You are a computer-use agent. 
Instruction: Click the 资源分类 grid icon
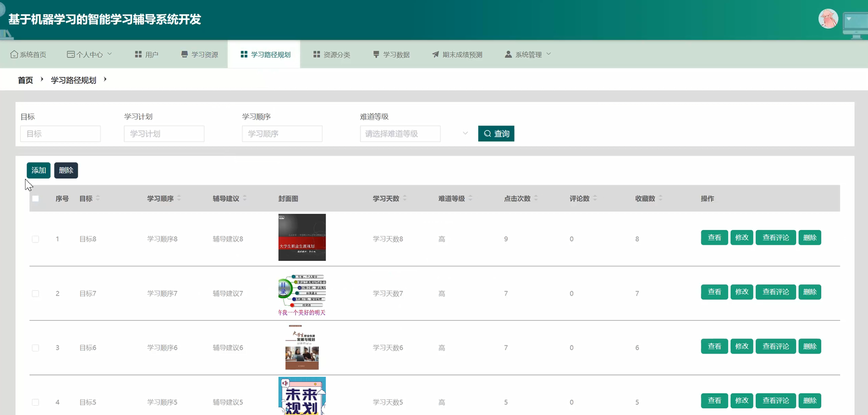tap(316, 54)
